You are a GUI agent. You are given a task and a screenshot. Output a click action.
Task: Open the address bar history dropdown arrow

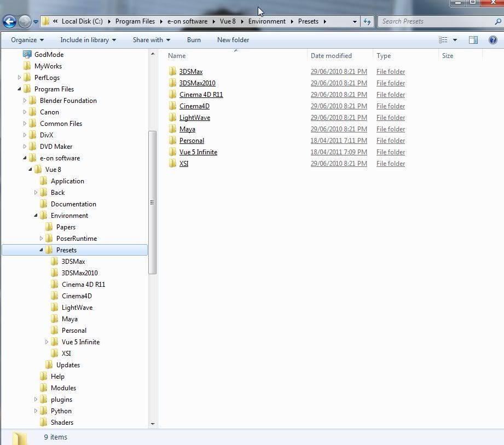(355, 21)
